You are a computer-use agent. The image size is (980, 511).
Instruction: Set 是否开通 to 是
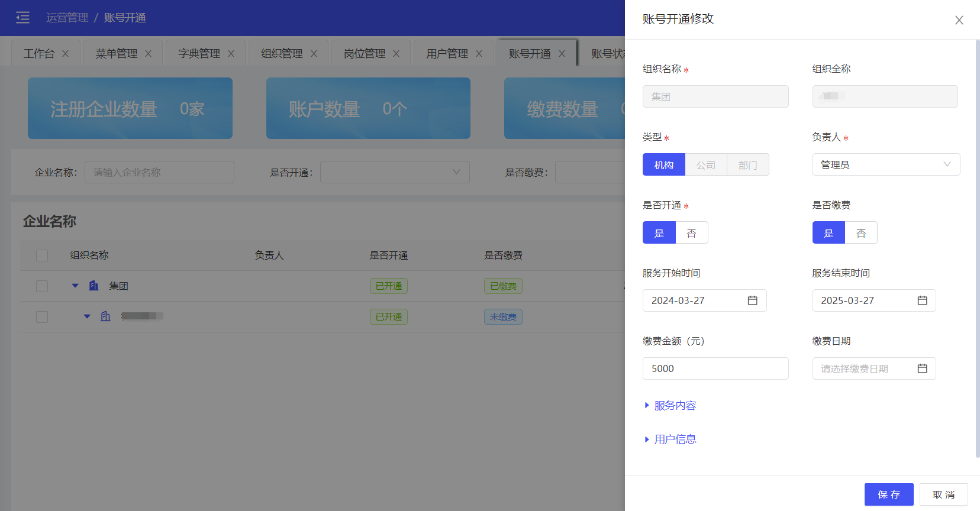[659, 233]
